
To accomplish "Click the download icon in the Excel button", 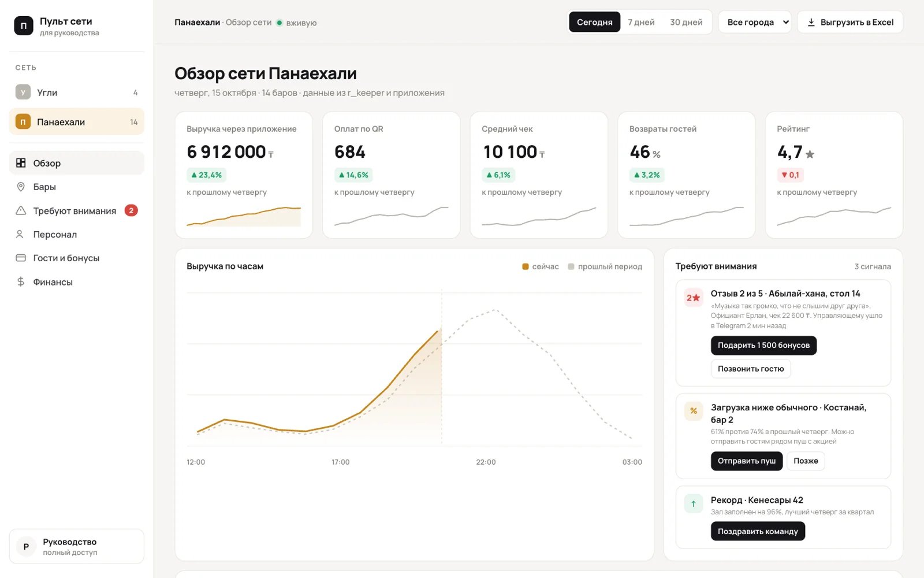I will 811,22.
